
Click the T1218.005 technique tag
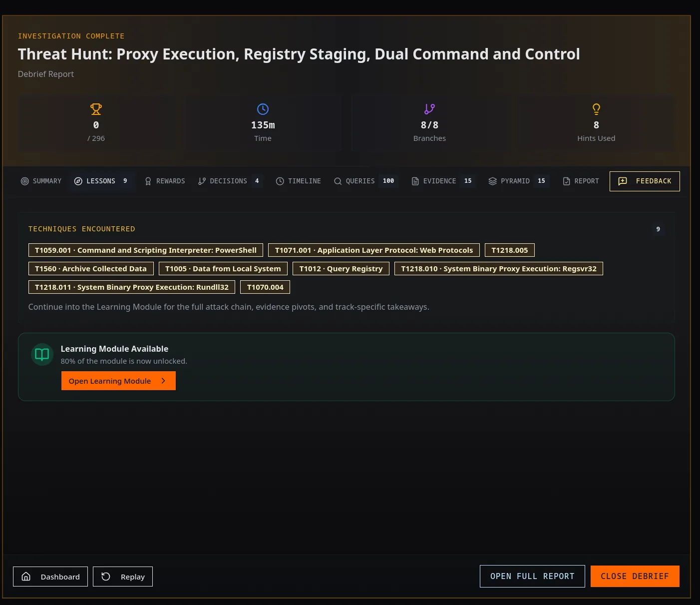[510, 250]
